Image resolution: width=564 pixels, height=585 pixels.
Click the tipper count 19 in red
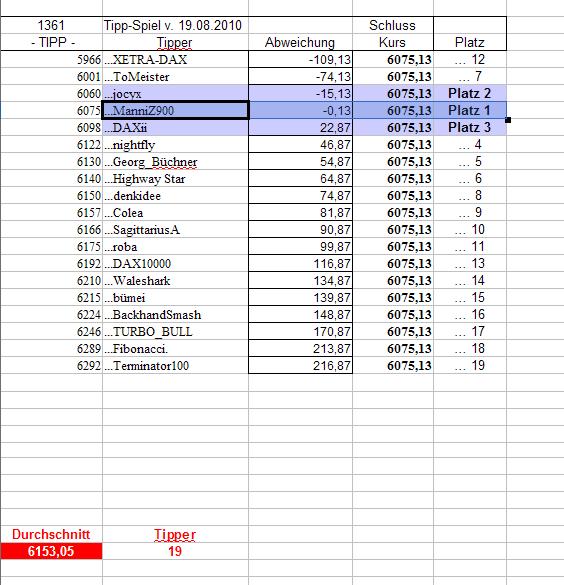click(175, 551)
